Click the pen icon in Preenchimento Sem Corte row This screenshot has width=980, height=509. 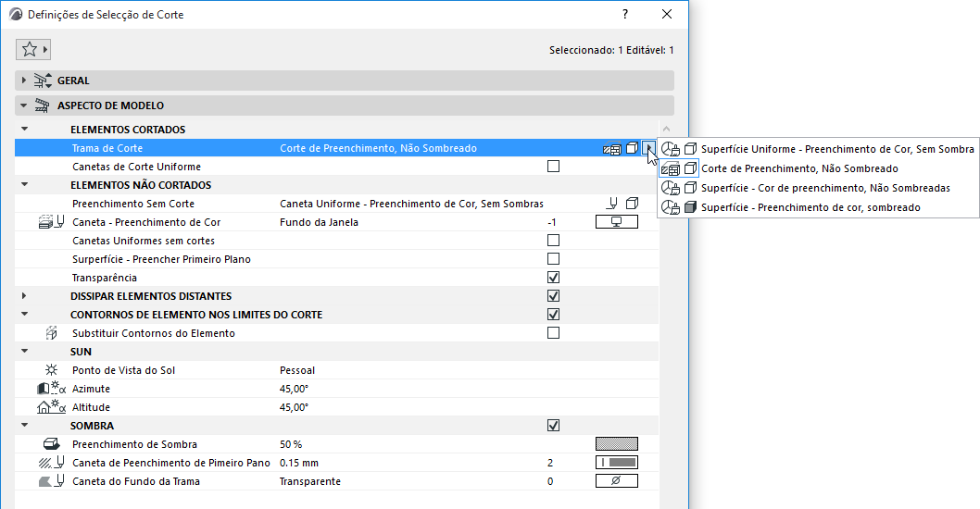click(612, 203)
